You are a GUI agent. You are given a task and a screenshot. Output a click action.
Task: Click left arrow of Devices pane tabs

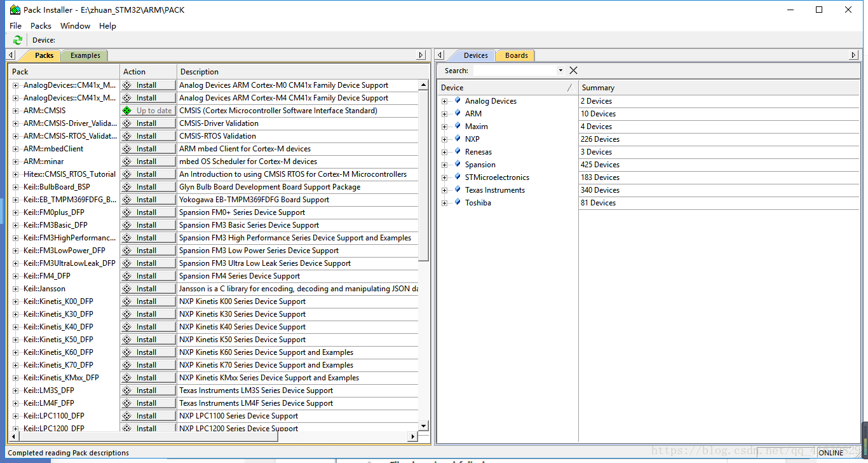tap(440, 55)
